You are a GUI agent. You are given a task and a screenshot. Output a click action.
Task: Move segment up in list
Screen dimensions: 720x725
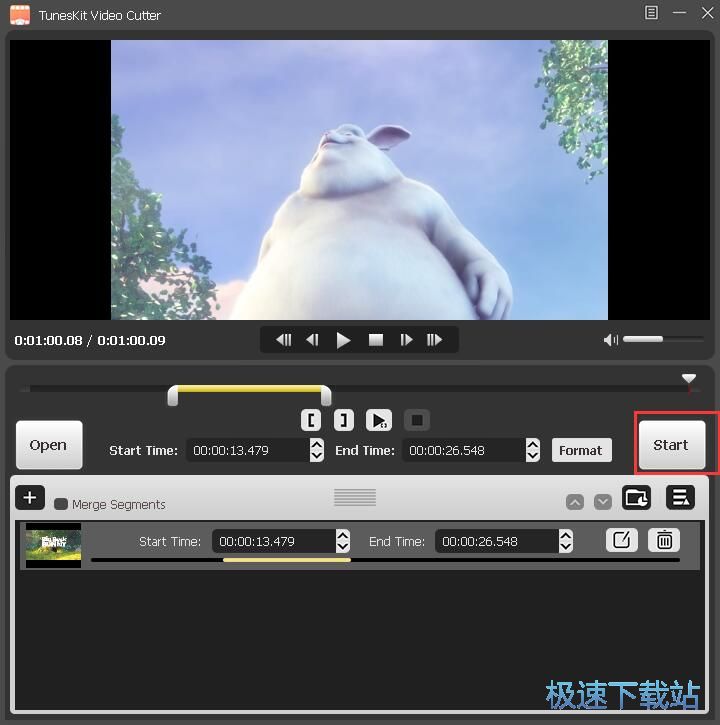pos(575,502)
